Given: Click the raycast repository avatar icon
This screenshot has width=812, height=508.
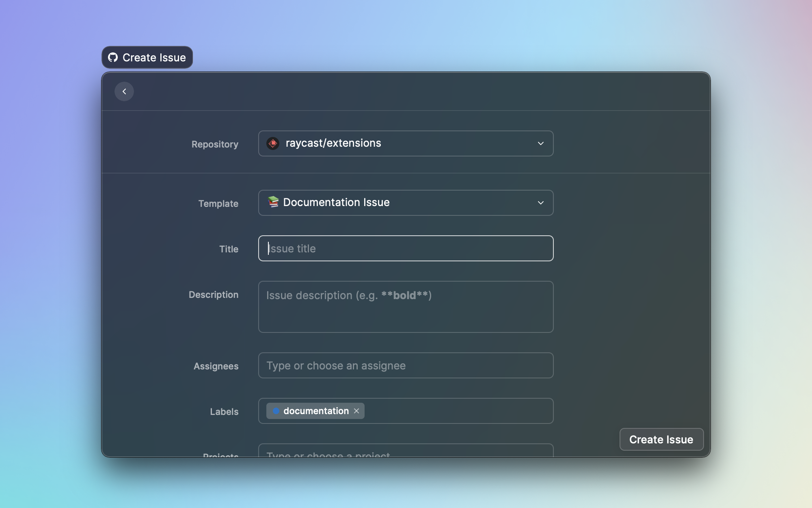Looking at the screenshot, I should [x=273, y=143].
